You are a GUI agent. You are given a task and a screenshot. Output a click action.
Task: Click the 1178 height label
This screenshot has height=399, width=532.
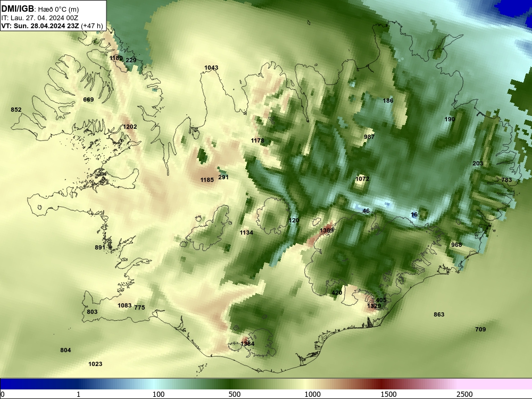[x=257, y=140]
